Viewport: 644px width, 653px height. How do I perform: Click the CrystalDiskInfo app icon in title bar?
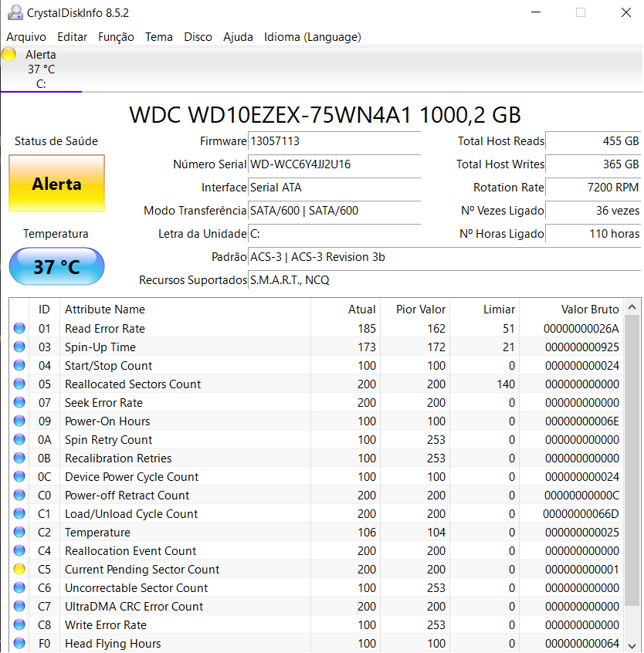(x=13, y=13)
